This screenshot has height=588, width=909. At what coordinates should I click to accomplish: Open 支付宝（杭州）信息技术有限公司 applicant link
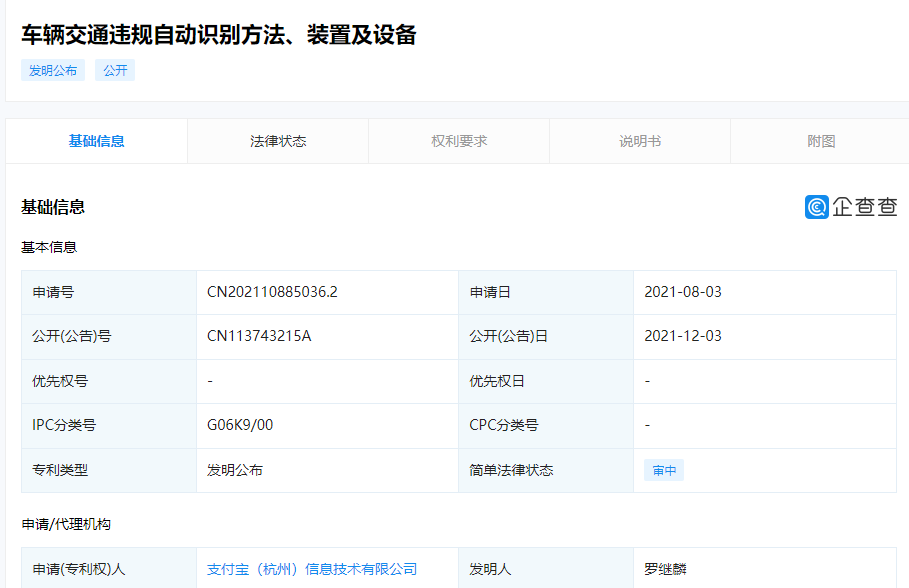tap(312, 569)
